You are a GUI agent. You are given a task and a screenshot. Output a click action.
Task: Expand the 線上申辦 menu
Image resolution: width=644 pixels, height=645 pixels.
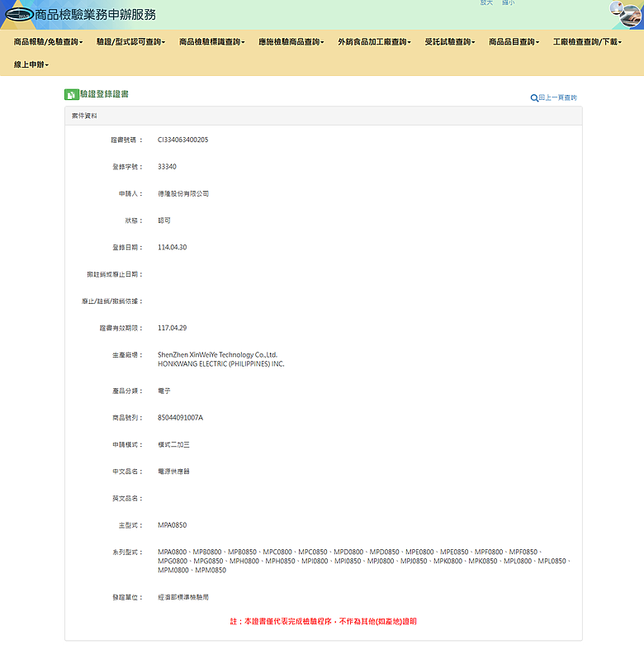[x=31, y=64]
